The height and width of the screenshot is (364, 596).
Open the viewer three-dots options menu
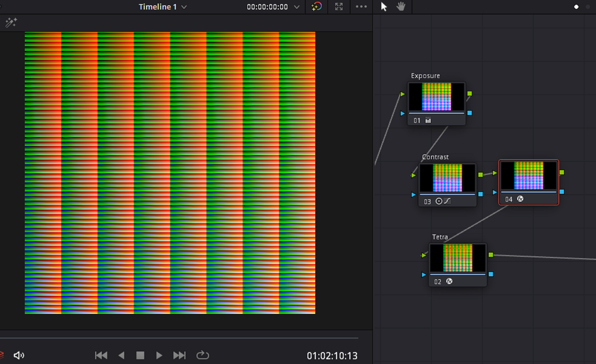(361, 7)
